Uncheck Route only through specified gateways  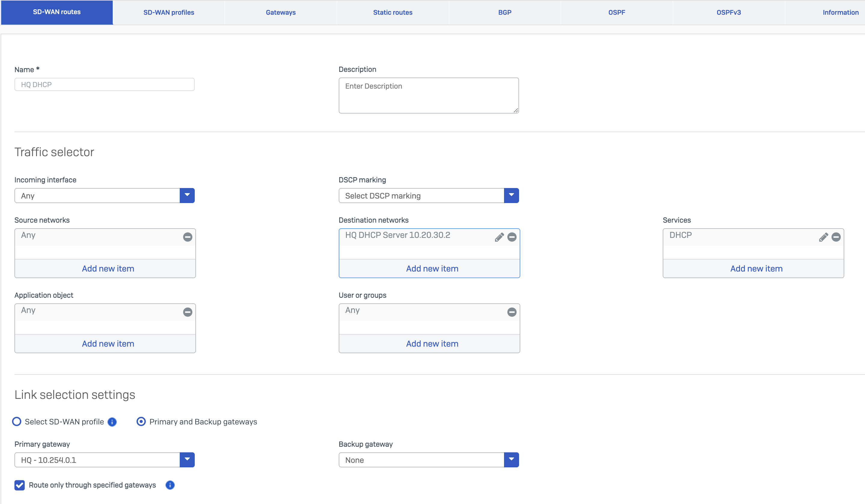pos(20,485)
